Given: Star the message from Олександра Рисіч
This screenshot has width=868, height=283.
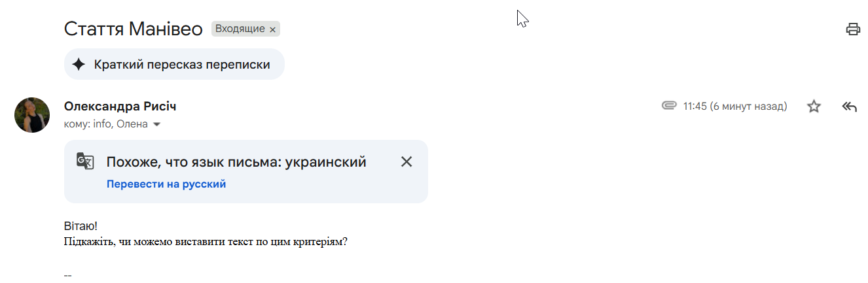Looking at the screenshot, I should point(814,107).
